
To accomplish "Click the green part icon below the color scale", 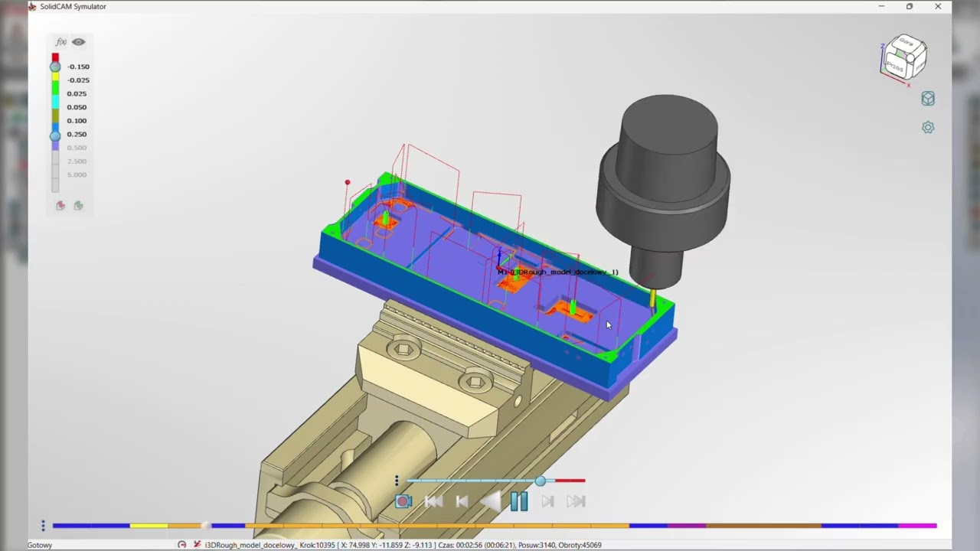I will pyautogui.click(x=78, y=205).
